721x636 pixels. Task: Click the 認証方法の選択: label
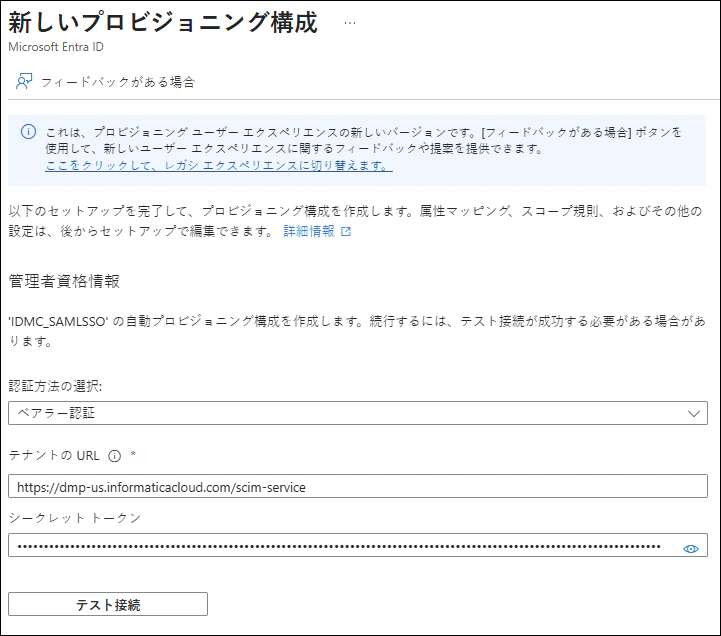click(x=55, y=386)
